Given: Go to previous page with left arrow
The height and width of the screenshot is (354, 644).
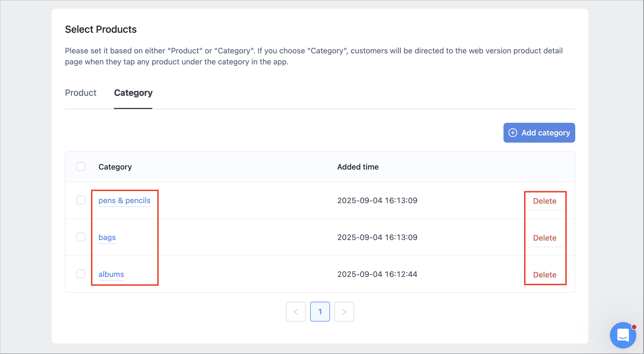Looking at the screenshot, I should [x=296, y=312].
